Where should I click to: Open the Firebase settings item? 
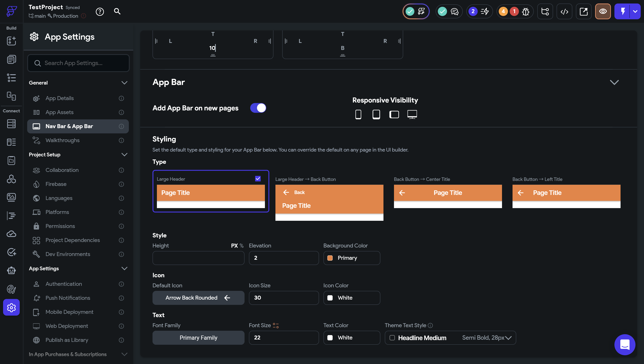pos(56,184)
